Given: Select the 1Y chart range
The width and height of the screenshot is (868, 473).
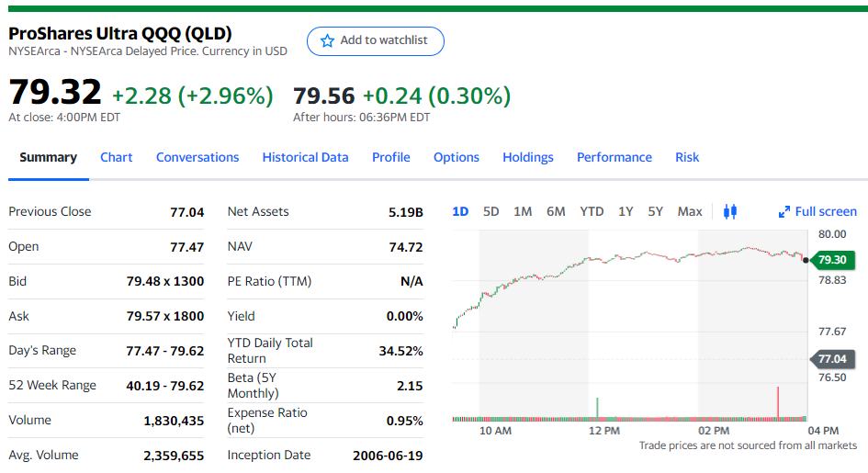Looking at the screenshot, I should tap(626, 212).
